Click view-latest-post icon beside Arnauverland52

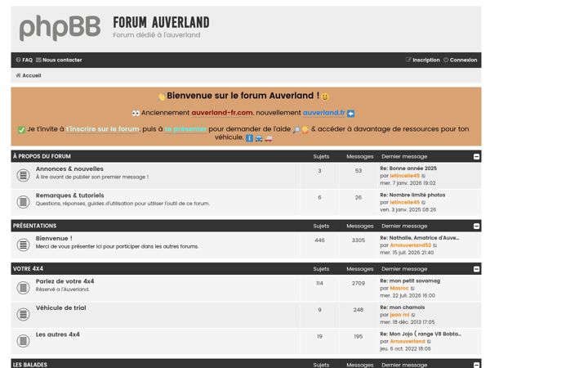pos(435,245)
